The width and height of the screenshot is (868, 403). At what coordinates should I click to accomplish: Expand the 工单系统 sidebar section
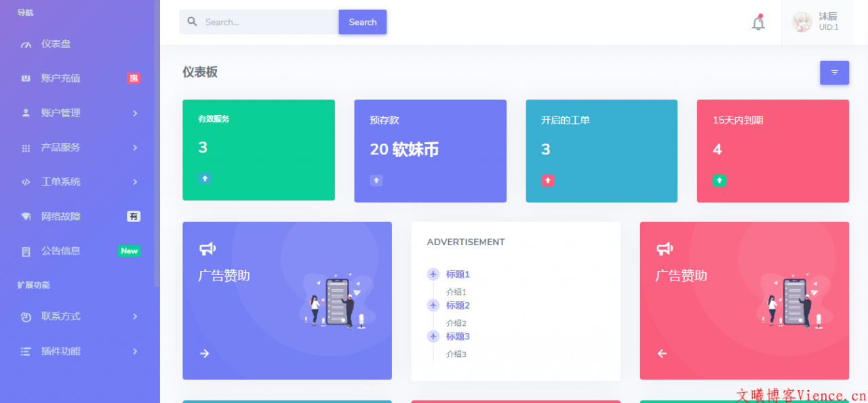coord(135,182)
